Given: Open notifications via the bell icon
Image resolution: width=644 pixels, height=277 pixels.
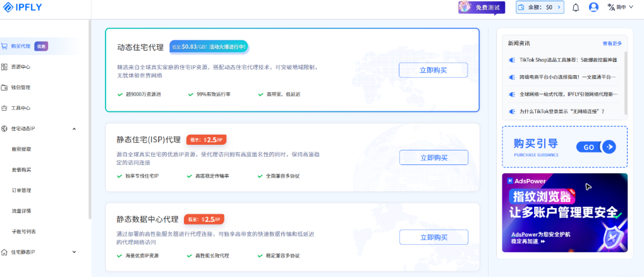Looking at the screenshot, I should click(575, 8).
